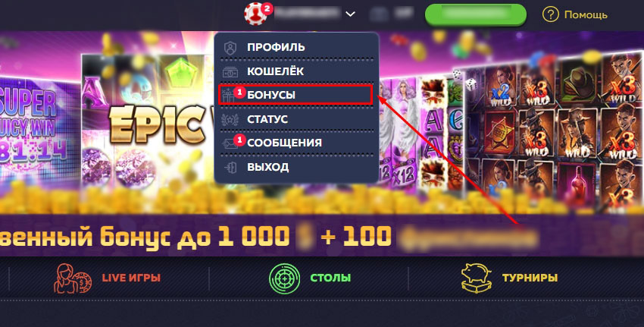Click the envelope icon beside СООБЩЕНИЯ
644x327 pixels.
pyautogui.click(x=228, y=143)
